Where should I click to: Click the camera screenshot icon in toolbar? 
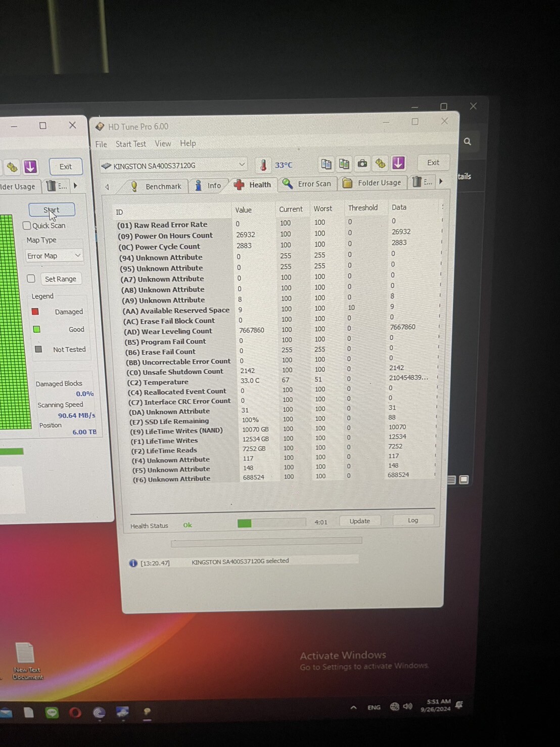coord(362,163)
